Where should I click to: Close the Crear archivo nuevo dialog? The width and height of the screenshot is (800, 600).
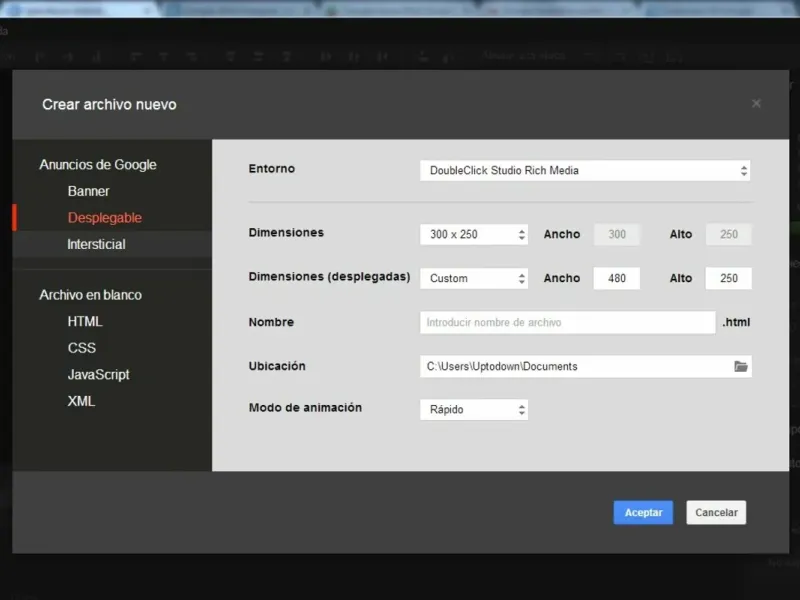point(756,104)
